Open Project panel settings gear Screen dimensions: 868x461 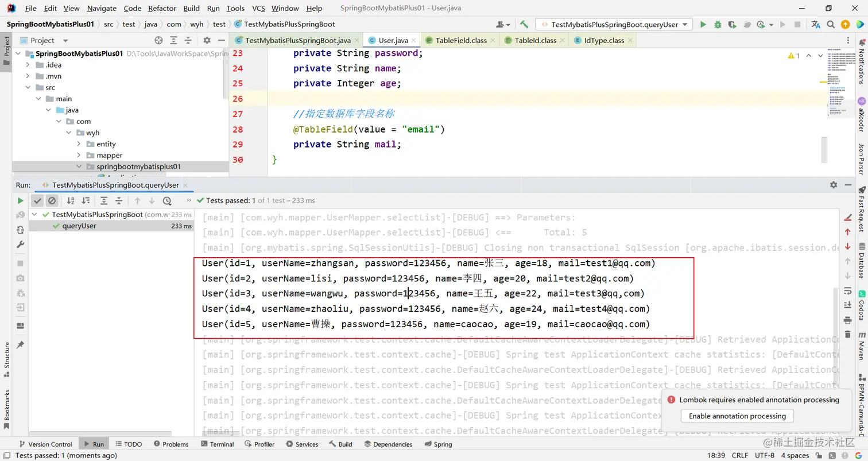pos(207,40)
